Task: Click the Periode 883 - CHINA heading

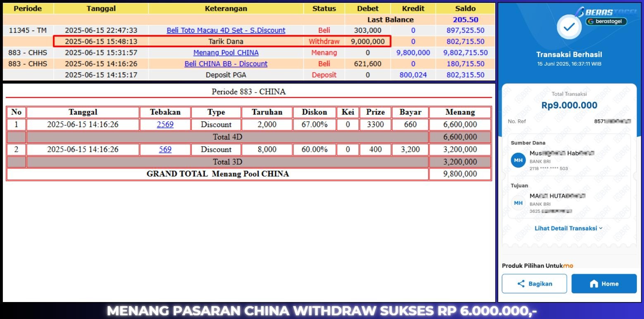Action: click(248, 91)
